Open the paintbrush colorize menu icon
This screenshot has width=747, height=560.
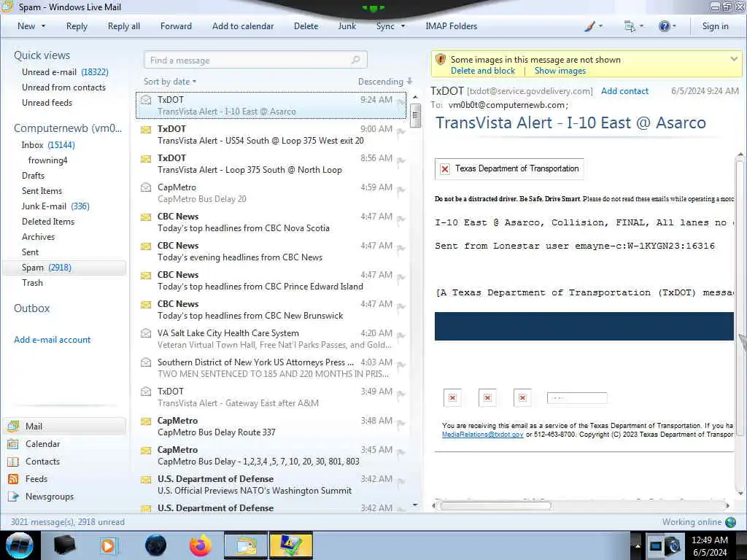coord(589,26)
